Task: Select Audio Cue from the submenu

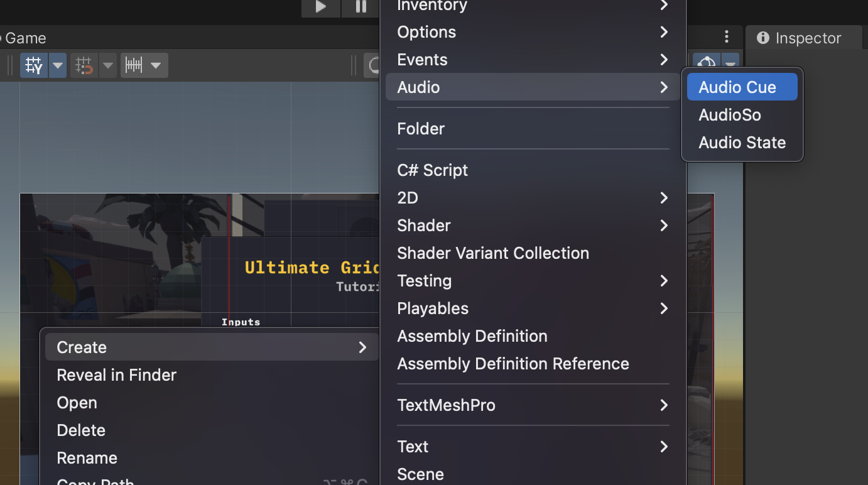Action: pos(742,87)
